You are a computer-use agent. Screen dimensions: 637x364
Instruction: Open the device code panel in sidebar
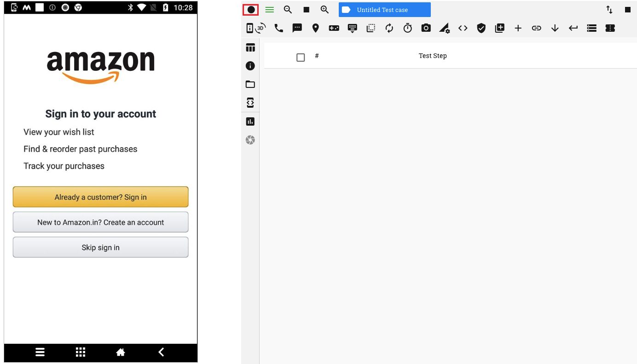pyautogui.click(x=250, y=103)
